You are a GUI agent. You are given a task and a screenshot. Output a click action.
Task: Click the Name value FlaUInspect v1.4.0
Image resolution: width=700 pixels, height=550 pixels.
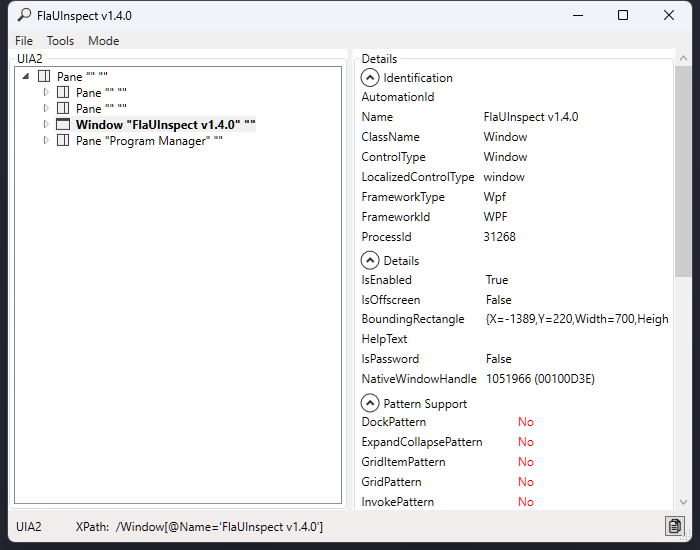[x=531, y=117]
